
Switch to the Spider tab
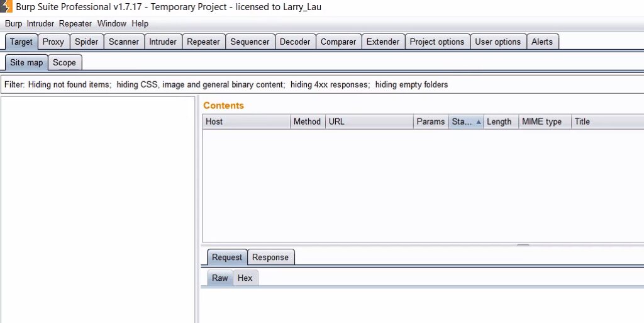87,42
